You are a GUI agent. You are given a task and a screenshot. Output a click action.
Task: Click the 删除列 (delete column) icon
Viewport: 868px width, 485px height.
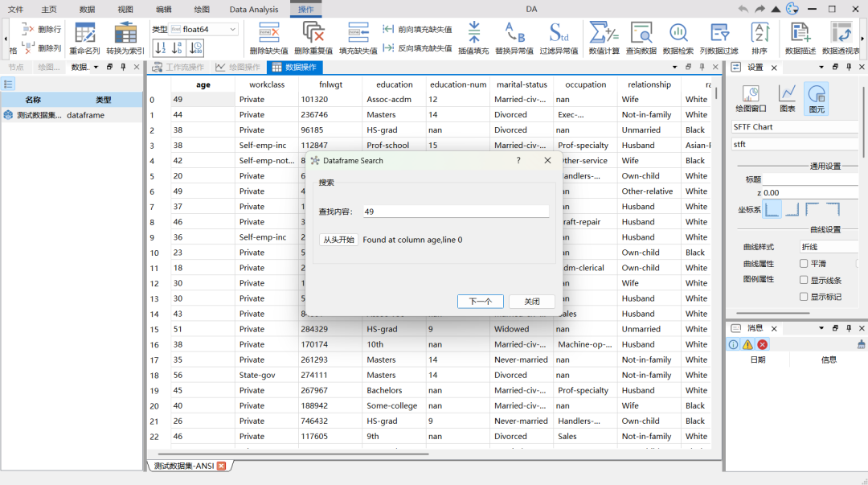coord(27,47)
